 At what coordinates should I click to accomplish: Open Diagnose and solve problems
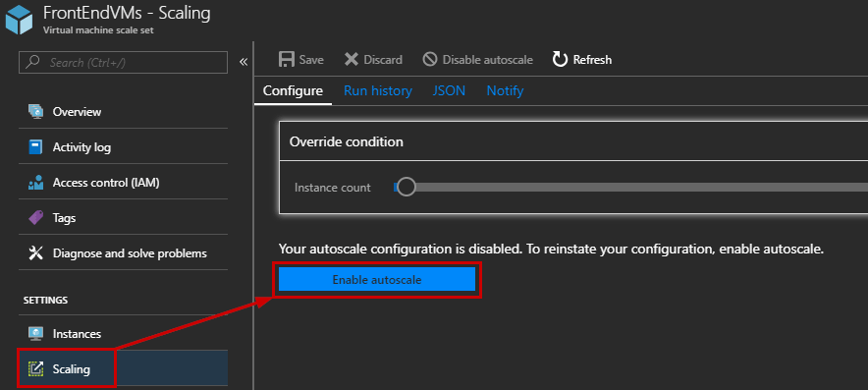123,253
